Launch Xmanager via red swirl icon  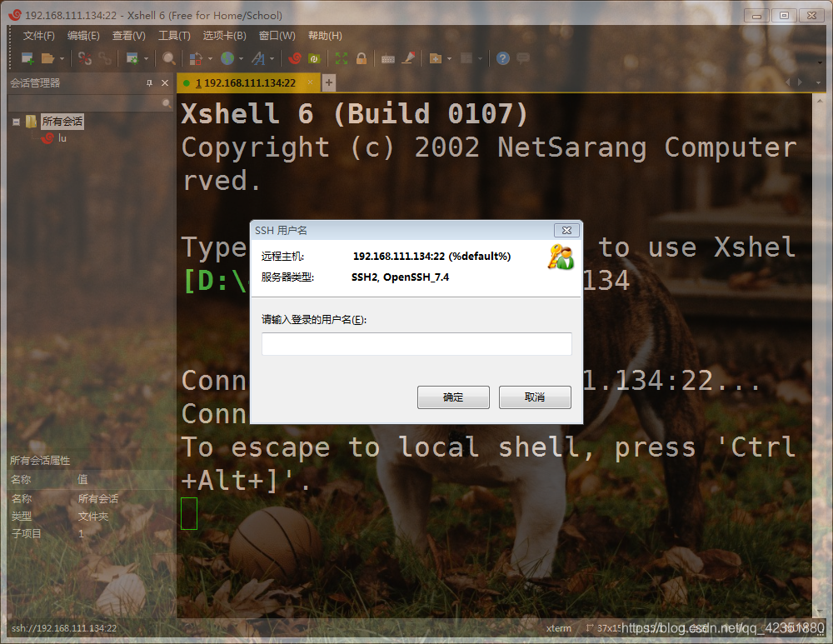pos(295,58)
